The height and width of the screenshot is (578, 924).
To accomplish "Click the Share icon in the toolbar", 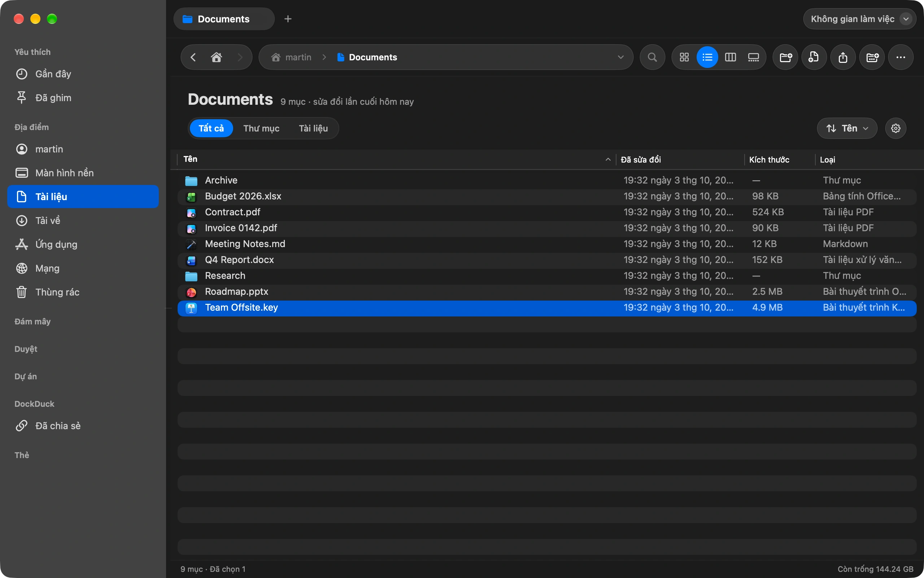I will click(x=843, y=57).
